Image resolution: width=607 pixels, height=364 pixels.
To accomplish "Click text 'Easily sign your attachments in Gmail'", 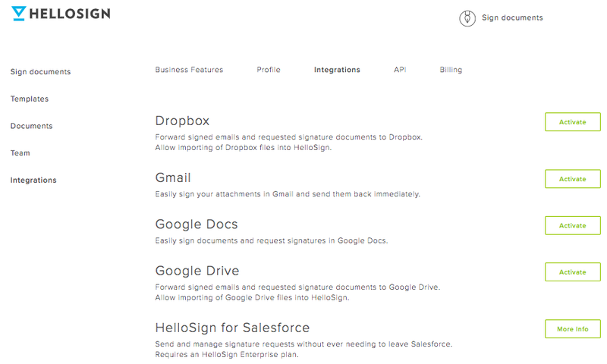I will pyautogui.click(x=224, y=194).
